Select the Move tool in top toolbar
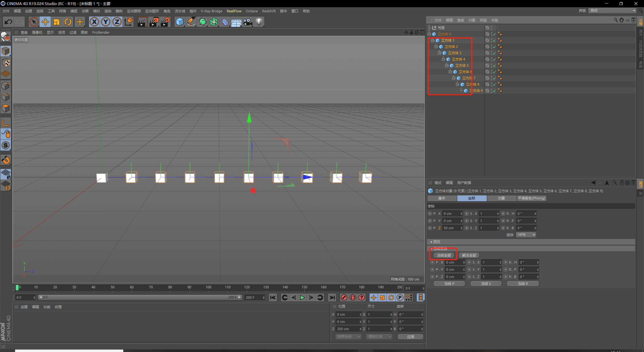Screen dimensions: 644x352 point(45,22)
